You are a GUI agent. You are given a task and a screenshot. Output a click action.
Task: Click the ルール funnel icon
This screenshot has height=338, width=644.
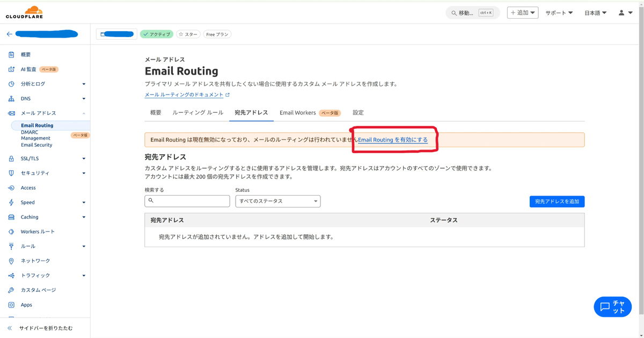11,246
